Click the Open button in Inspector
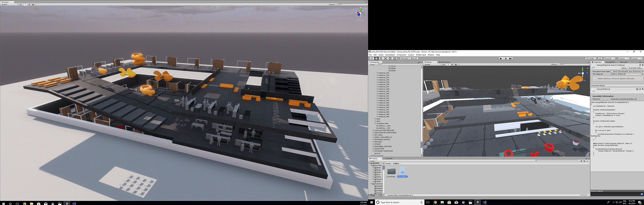Image resolution: width=644 pixels, height=205 pixels. [x=624, y=68]
